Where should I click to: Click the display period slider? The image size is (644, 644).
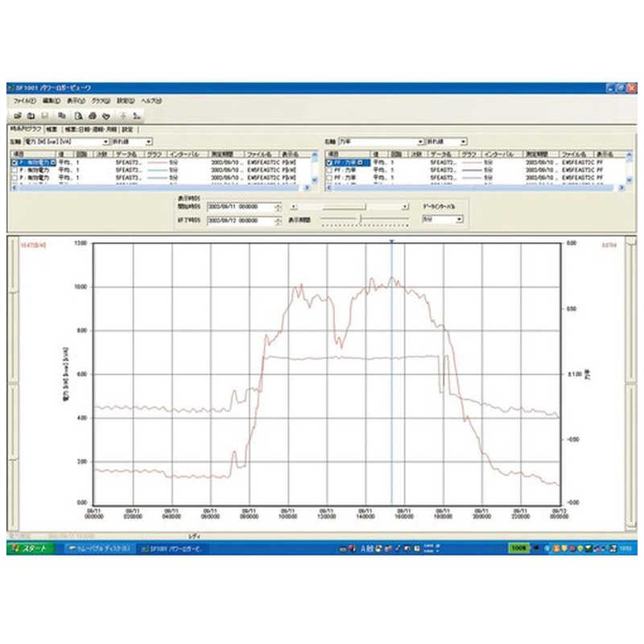(x=362, y=218)
